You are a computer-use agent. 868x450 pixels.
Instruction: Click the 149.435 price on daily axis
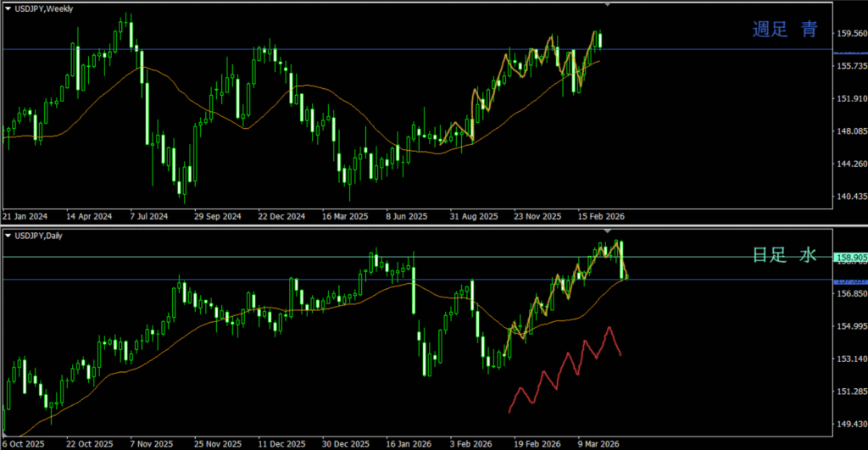pyautogui.click(x=850, y=425)
